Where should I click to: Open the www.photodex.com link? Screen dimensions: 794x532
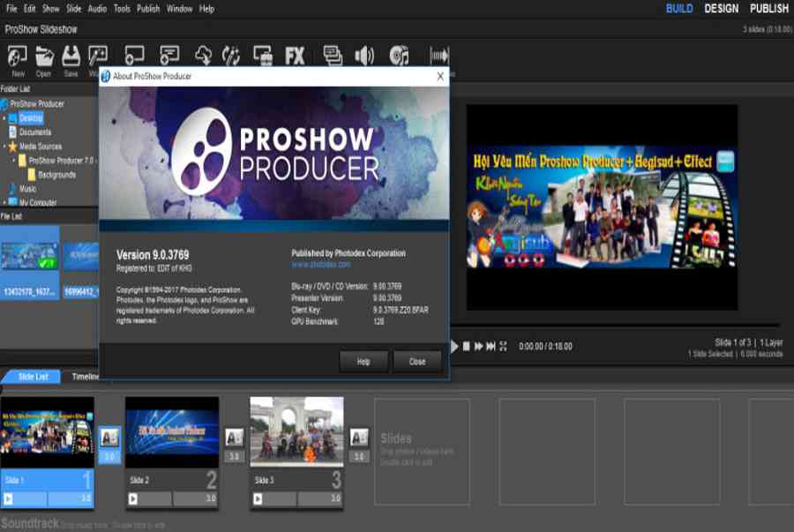coord(320,264)
